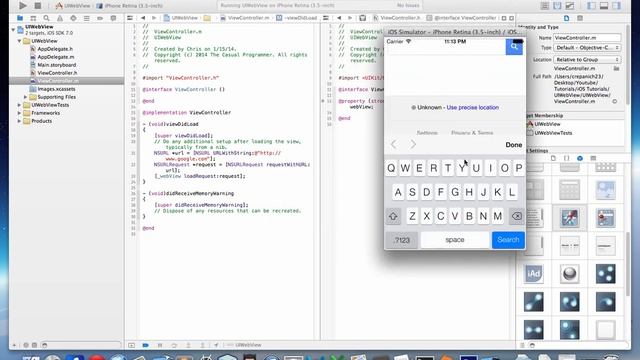The image size is (640, 360).
Task: Tap the backspace key on iOS keyboard
Action: 517,216
